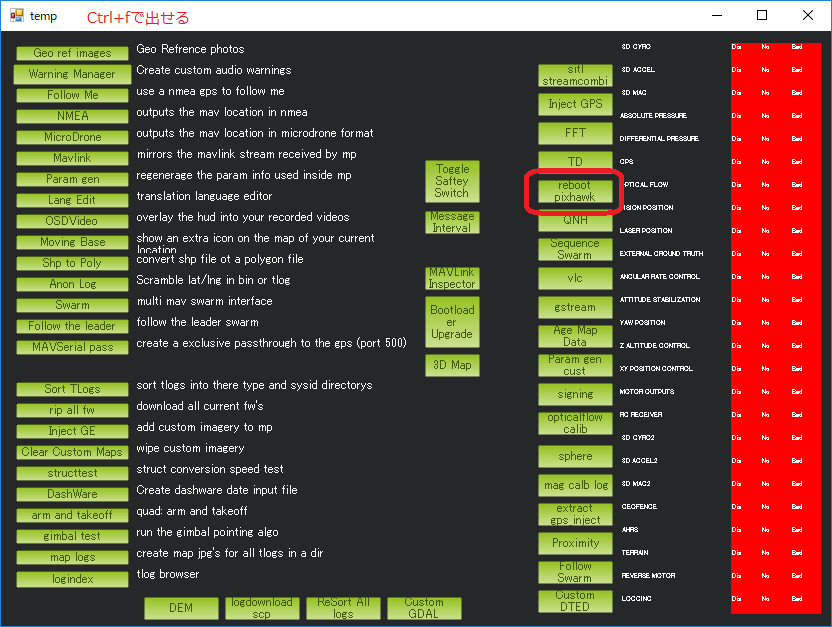Click the red Bad status cell for GPS

click(795, 161)
